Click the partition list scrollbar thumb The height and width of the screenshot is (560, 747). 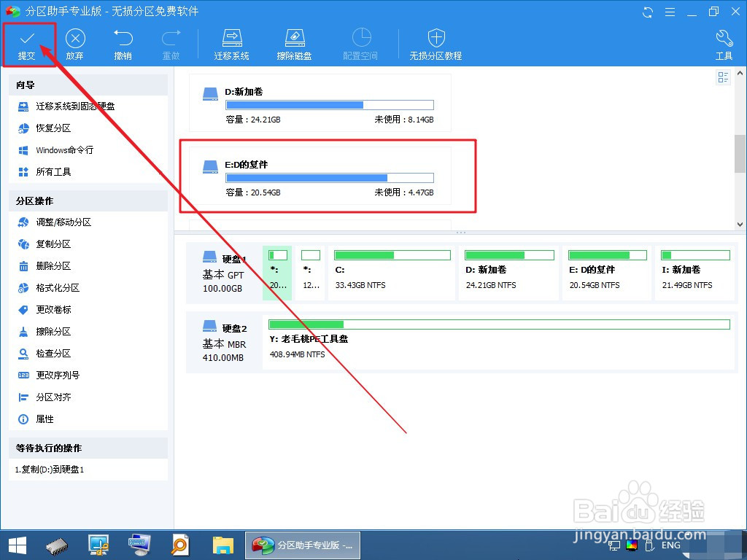(740, 154)
